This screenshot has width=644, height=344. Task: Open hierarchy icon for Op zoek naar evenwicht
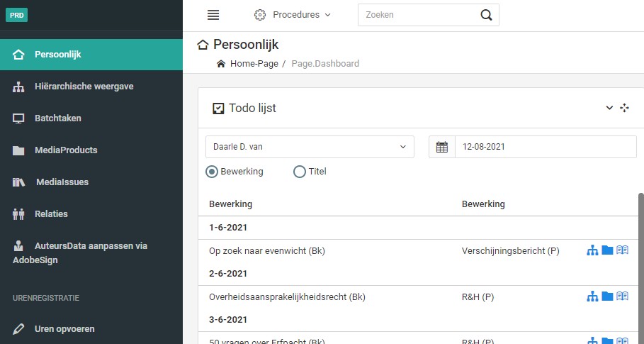[593, 250]
